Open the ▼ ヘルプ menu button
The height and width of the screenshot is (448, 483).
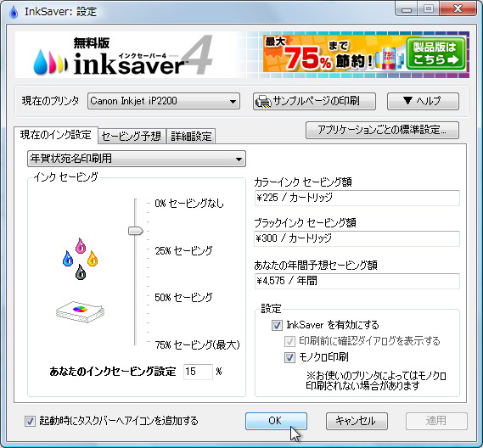(423, 101)
